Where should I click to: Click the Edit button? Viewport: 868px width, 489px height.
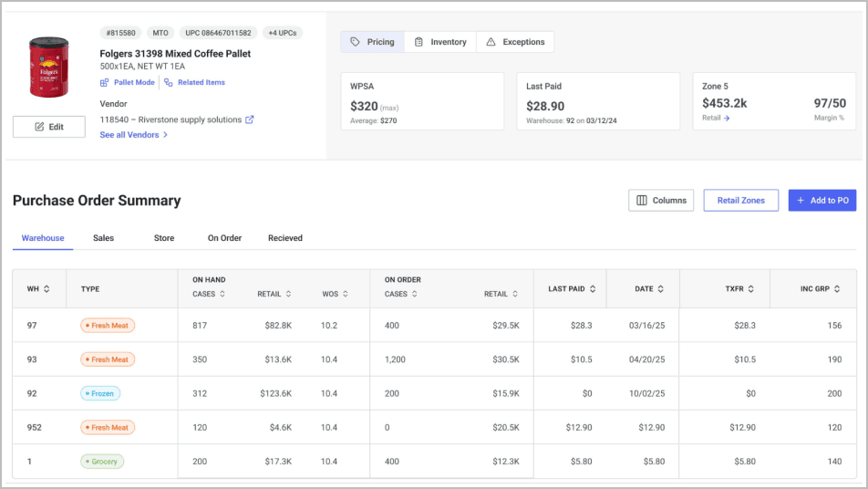pyautogui.click(x=49, y=127)
